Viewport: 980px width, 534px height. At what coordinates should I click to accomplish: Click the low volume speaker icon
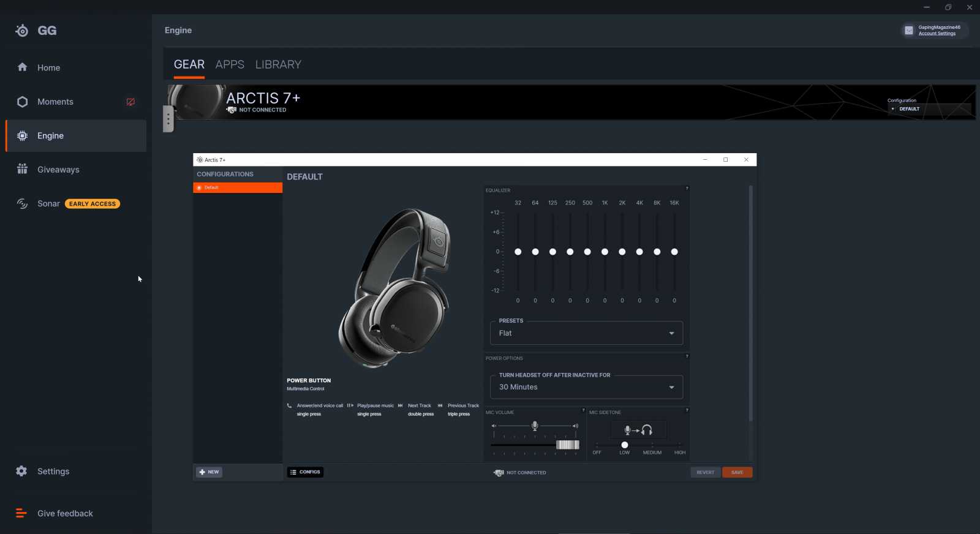coord(494,426)
